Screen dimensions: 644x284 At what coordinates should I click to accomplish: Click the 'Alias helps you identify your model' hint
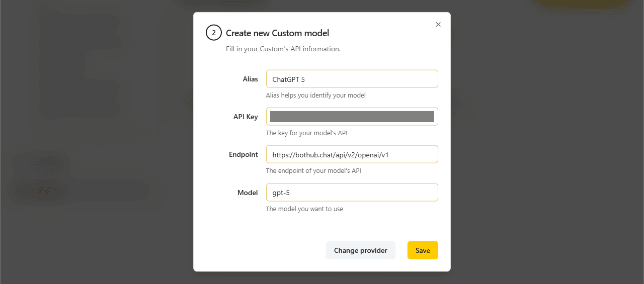(315, 95)
